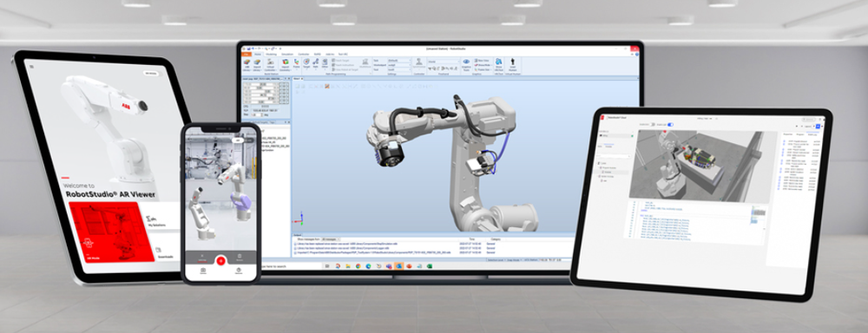
Task: Switch to RAPID Log tab in Cloud tablet
Action: pyautogui.click(x=812, y=134)
